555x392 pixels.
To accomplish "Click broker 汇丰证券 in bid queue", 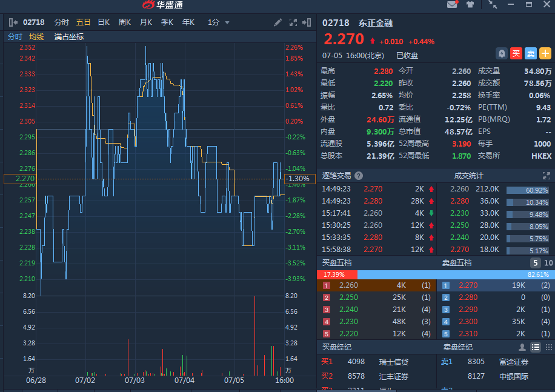I will coord(394,376).
